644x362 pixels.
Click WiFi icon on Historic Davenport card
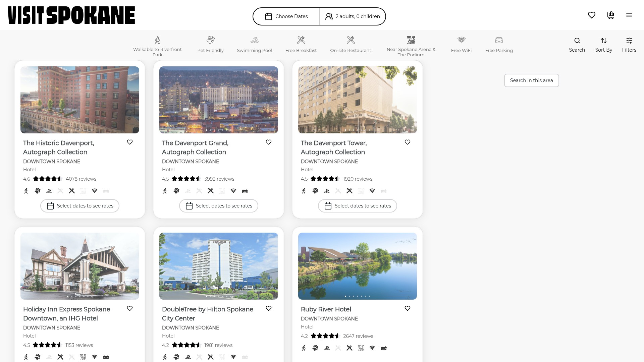[95, 191]
